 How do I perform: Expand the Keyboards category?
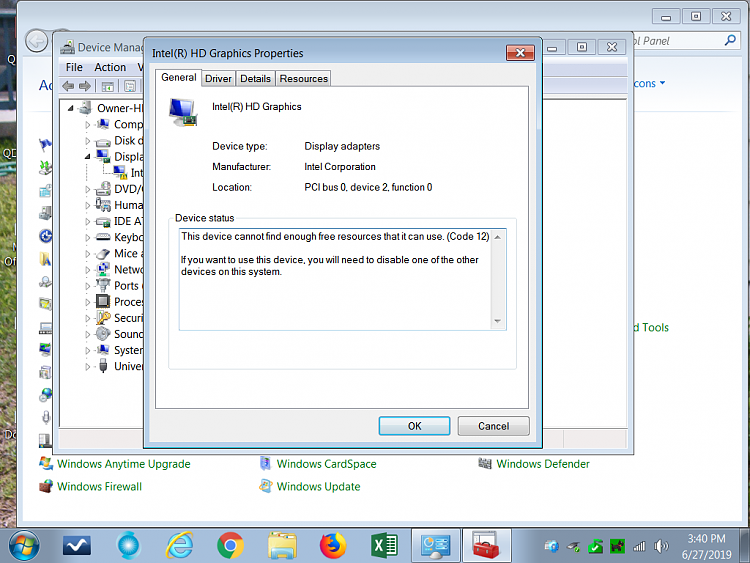point(88,238)
